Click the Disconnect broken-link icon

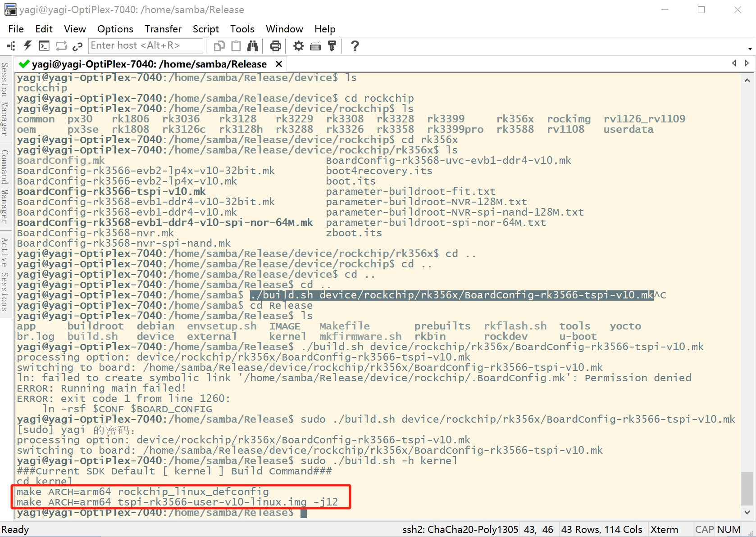point(77,46)
